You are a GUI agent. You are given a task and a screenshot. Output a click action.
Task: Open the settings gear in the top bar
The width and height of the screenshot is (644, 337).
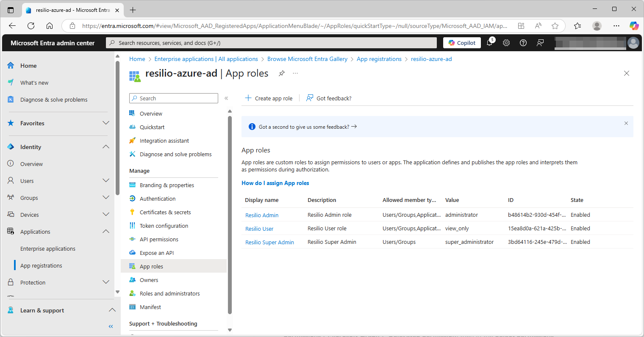(506, 42)
